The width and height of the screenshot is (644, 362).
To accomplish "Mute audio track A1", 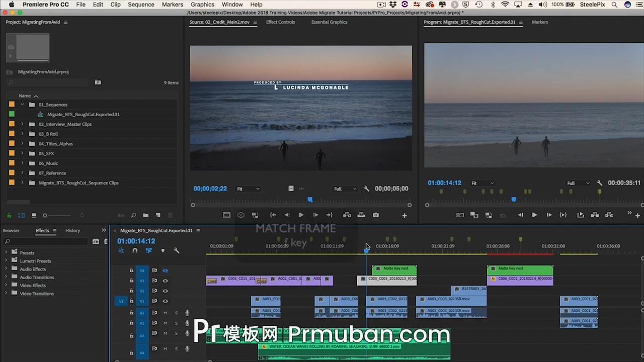I will tap(165, 313).
